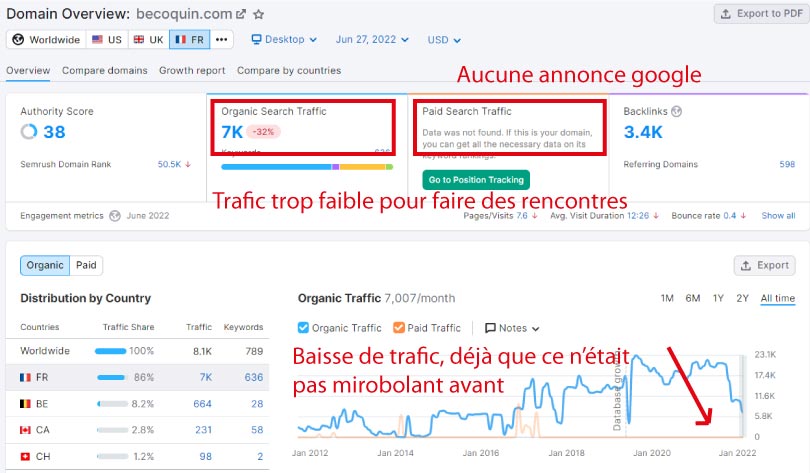The image size is (810, 473).
Task: Click Semrush Domain Rank 50.5K
Action: tap(169, 164)
